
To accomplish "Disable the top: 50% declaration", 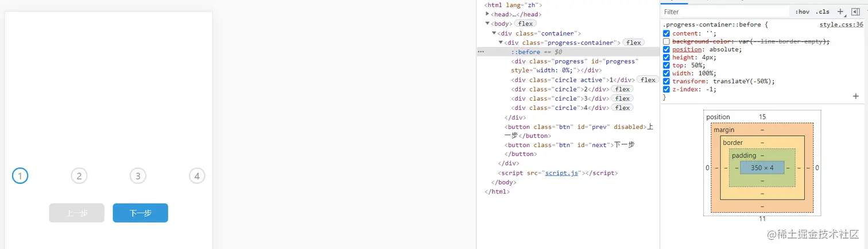I will click(x=666, y=66).
